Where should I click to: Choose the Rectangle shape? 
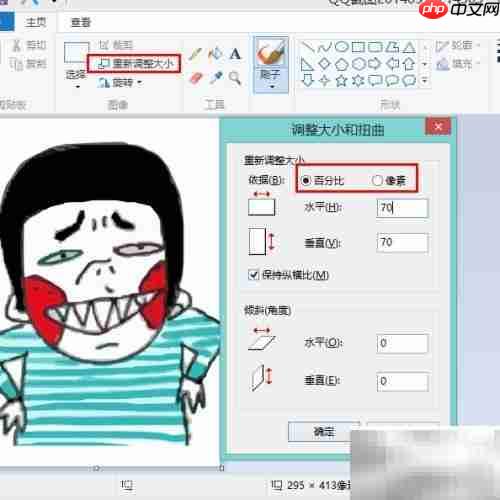358,47
